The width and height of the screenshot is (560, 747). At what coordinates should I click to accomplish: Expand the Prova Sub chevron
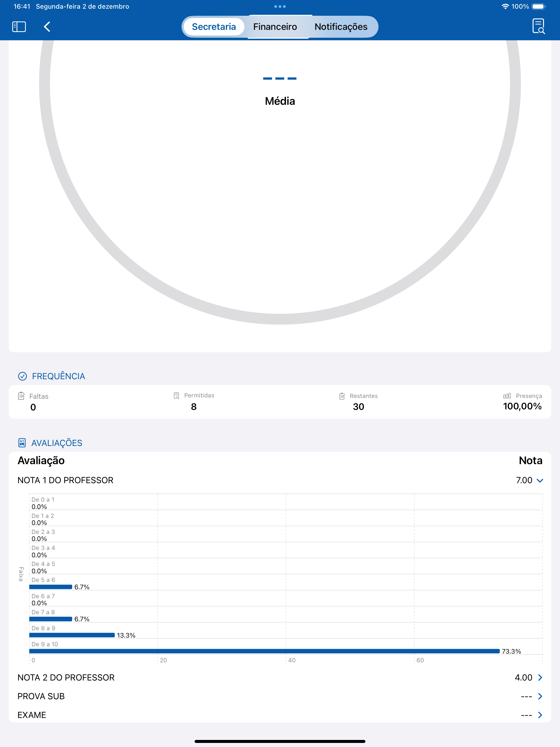coord(540,696)
